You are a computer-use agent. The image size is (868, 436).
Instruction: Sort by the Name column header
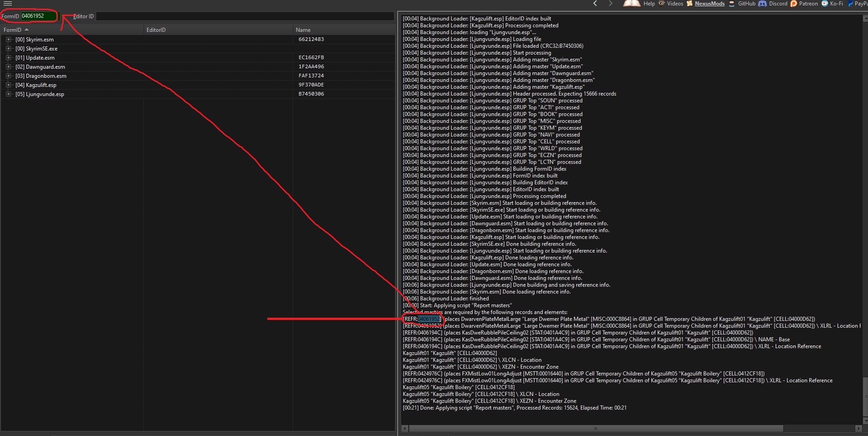[344, 30]
